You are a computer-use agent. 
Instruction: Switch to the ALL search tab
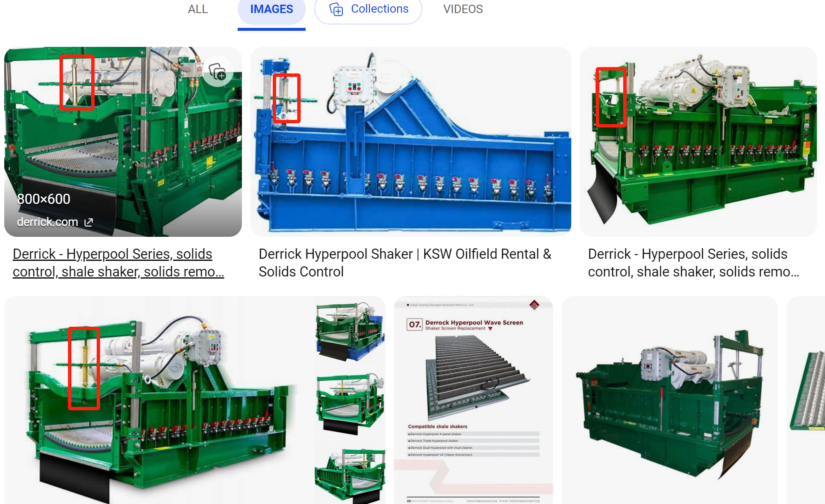click(198, 9)
